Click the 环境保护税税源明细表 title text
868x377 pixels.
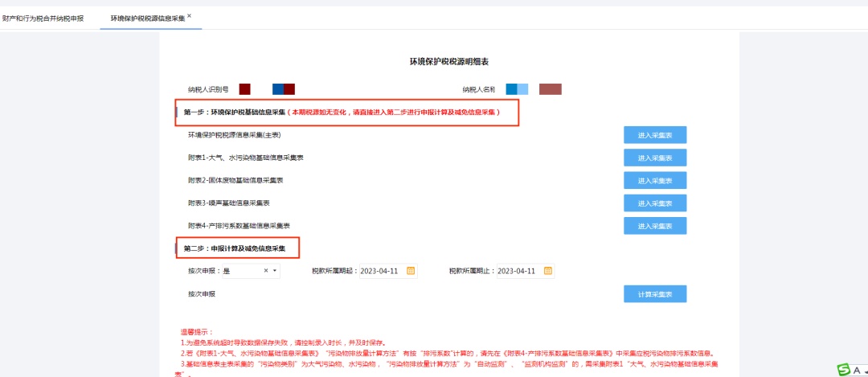pos(449,63)
